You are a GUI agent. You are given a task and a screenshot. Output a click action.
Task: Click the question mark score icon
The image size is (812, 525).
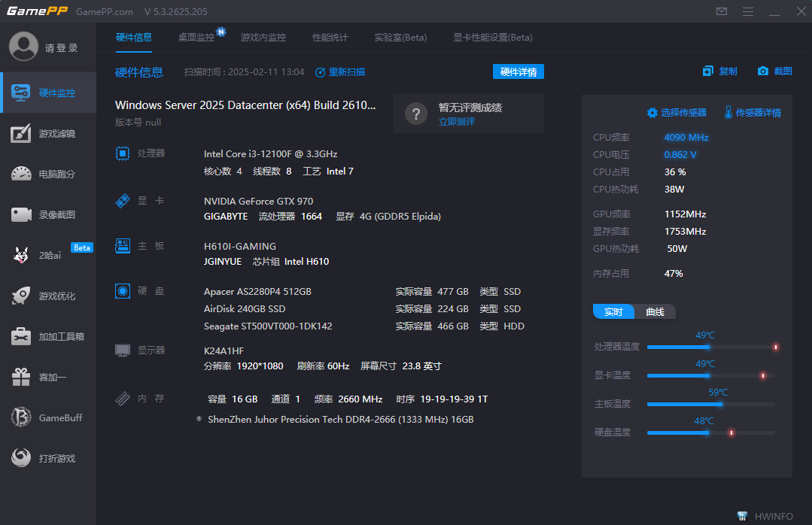click(416, 114)
